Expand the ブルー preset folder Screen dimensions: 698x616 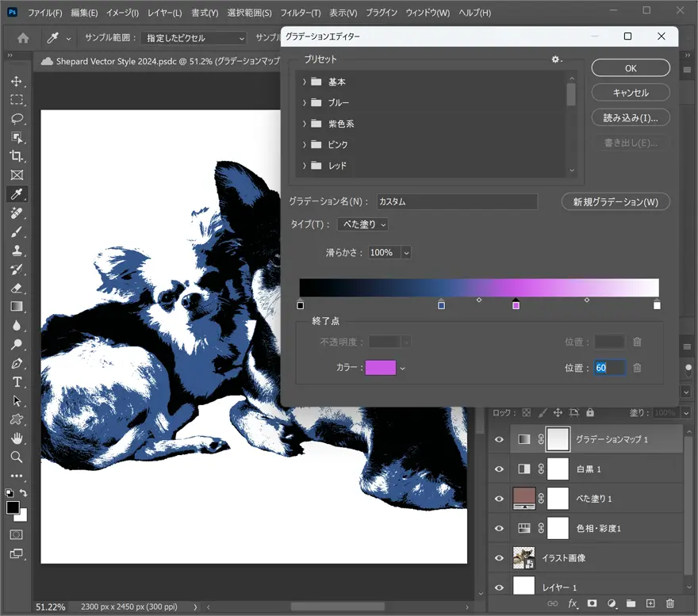[305, 103]
